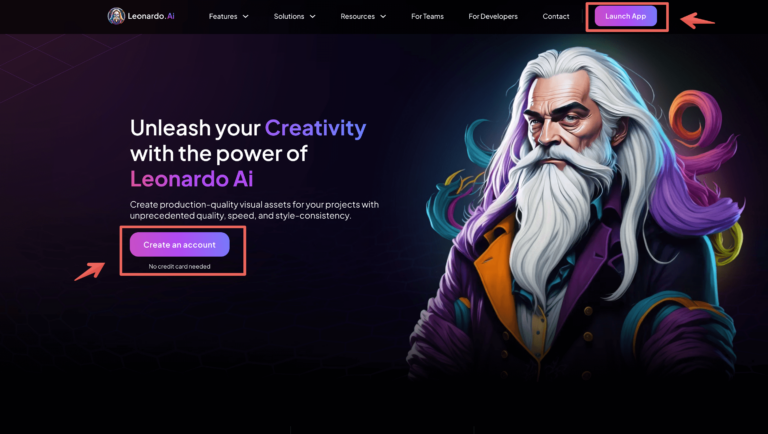Go to the For Developers page
768x434 pixels.
pyautogui.click(x=493, y=16)
